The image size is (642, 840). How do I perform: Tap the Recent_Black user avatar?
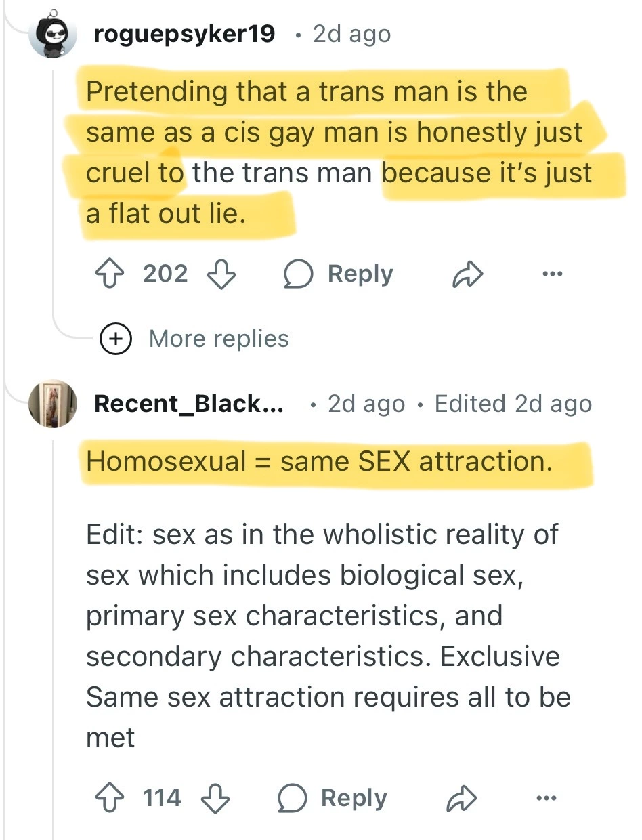(51, 404)
